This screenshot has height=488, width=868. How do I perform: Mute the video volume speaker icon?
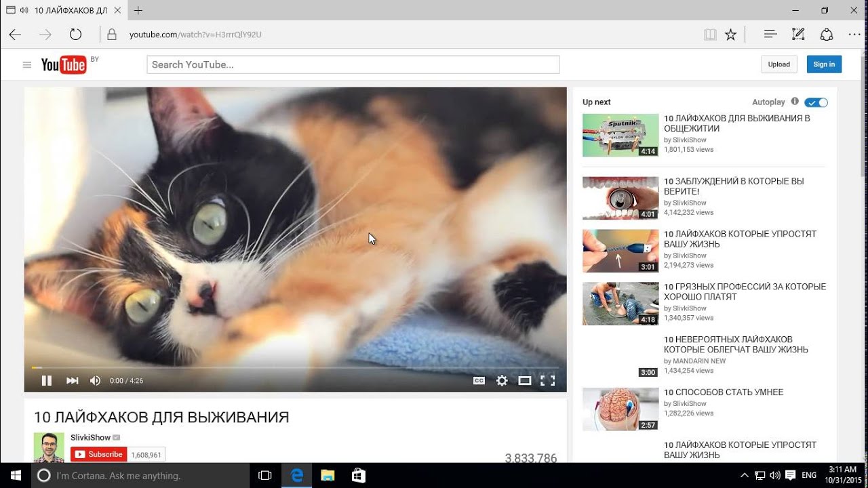tap(95, 381)
